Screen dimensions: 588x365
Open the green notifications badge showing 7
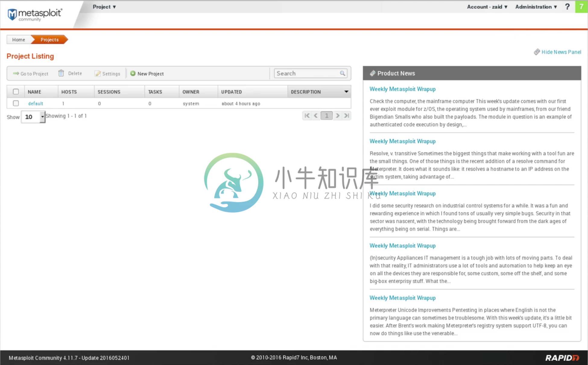[x=581, y=7]
